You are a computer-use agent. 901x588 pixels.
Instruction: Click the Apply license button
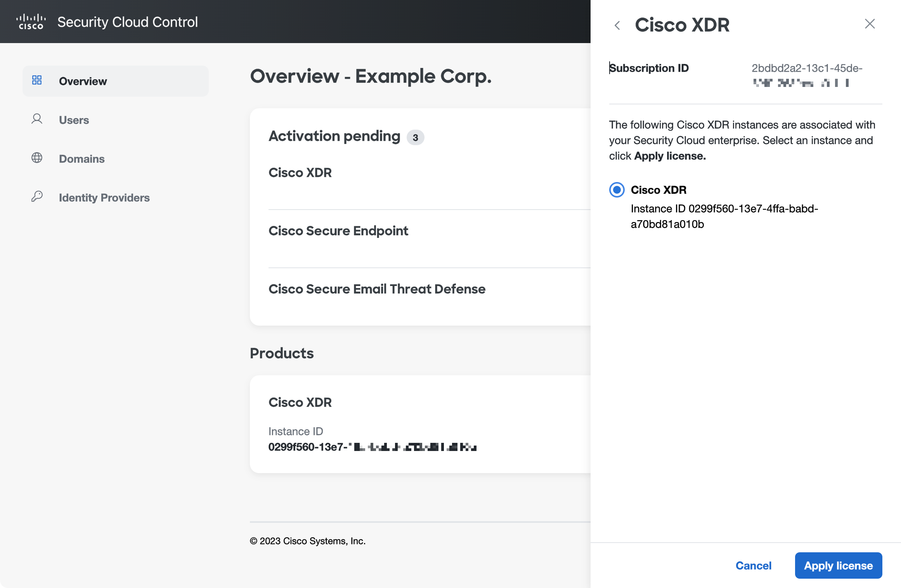[839, 565]
